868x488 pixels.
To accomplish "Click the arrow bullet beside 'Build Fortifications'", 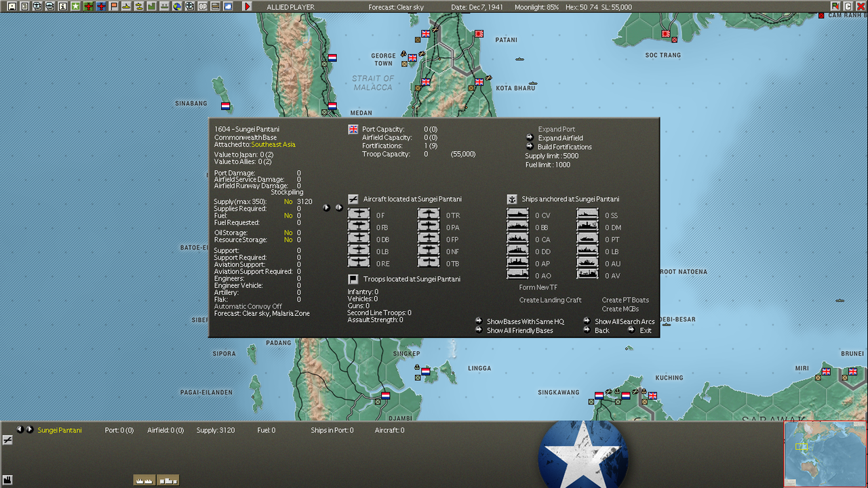I will click(530, 147).
